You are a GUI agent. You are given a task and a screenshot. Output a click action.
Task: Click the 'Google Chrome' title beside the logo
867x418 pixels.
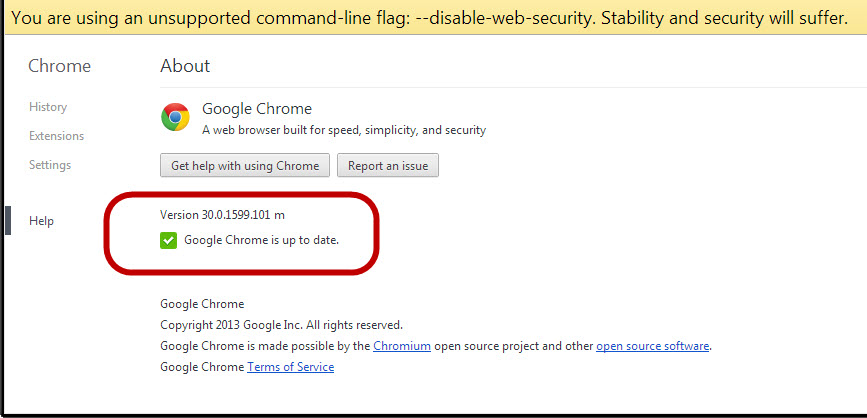pyautogui.click(x=257, y=109)
